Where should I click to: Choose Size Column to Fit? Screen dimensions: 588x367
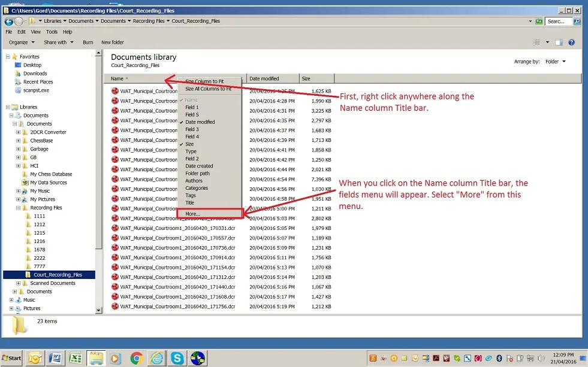[204, 81]
